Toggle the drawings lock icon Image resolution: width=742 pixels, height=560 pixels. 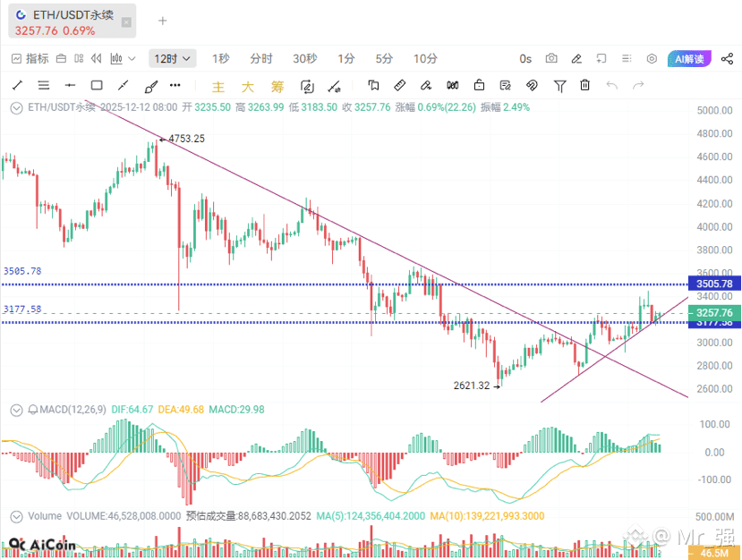(x=479, y=86)
